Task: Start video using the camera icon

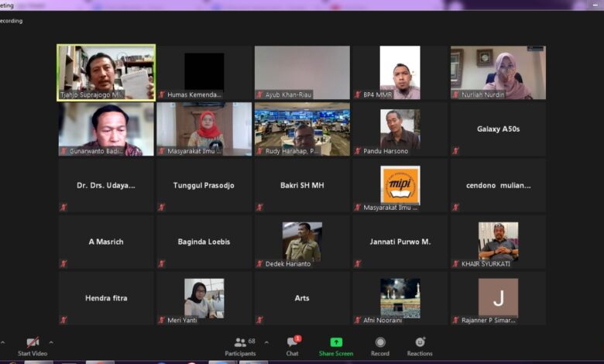Action: (x=33, y=342)
